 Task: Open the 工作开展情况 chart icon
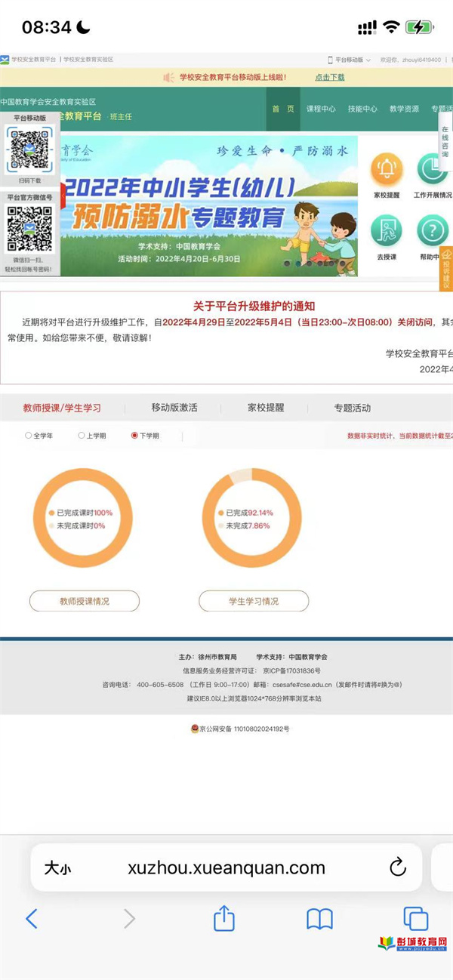pos(433,170)
